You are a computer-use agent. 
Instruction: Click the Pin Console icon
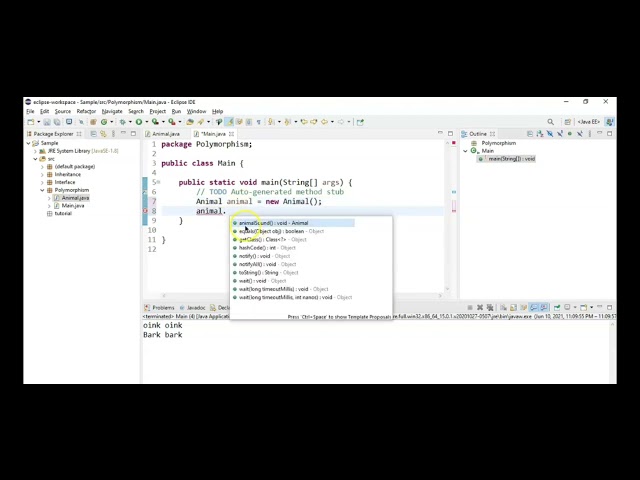pos(557,307)
